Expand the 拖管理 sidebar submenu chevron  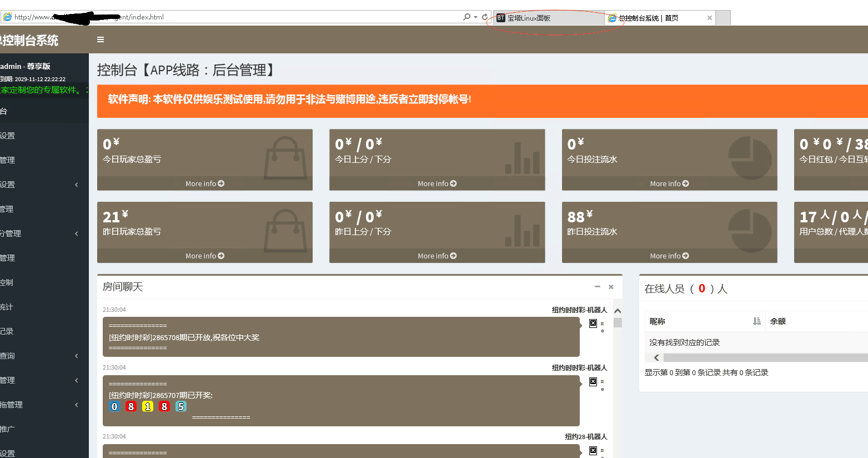(x=77, y=405)
